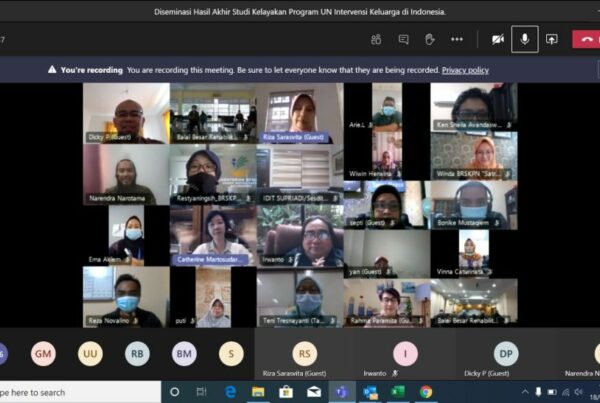Open Outlook from taskbar
600x403 pixels.
click(x=370, y=392)
